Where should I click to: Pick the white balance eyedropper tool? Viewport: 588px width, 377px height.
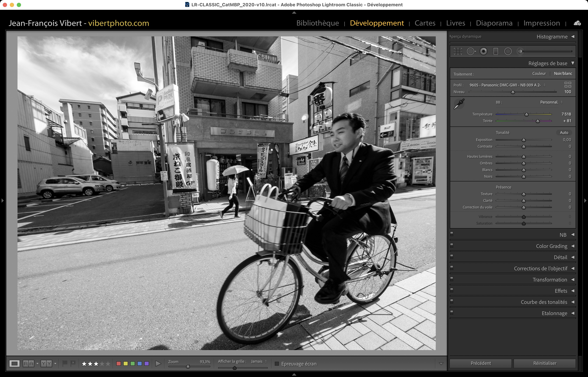coord(459,104)
